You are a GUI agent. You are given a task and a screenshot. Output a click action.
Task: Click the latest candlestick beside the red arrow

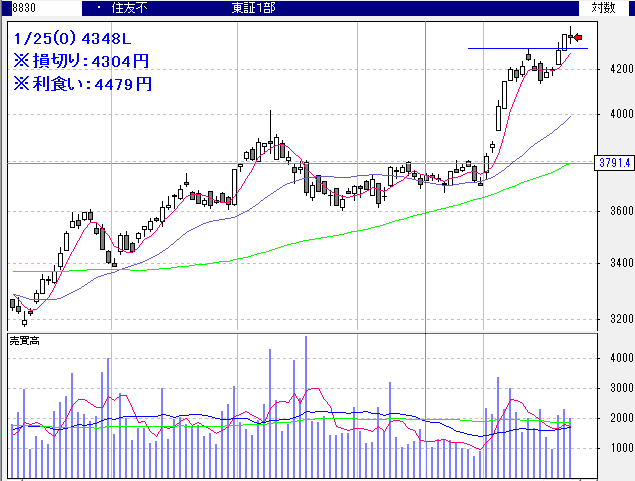click(x=569, y=38)
